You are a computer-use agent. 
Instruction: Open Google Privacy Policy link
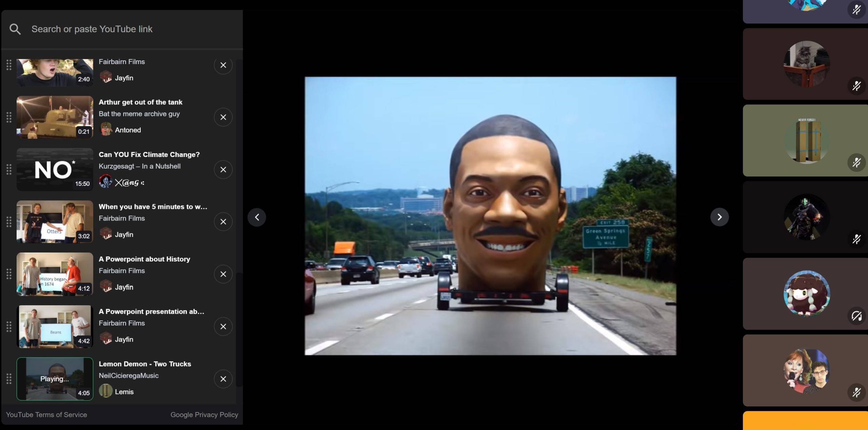click(x=204, y=415)
